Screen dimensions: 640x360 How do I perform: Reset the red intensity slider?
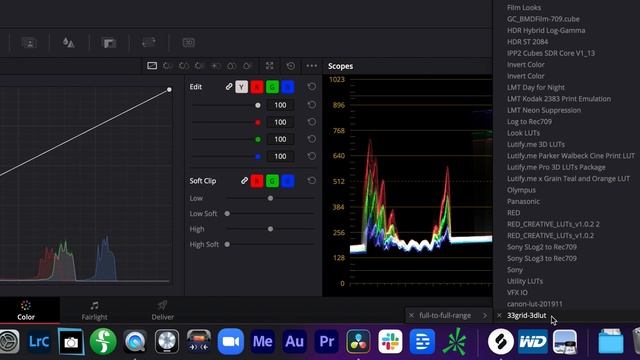(311, 122)
